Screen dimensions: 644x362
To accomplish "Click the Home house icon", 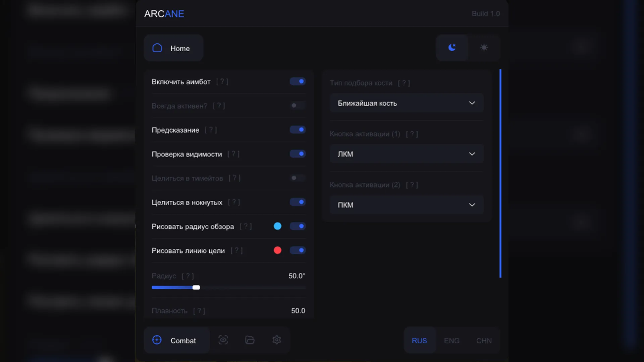I will pyautogui.click(x=157, y=48).
